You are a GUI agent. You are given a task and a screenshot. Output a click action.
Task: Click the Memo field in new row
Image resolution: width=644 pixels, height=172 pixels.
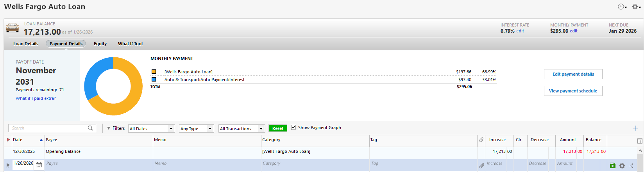click(x=207, y=165)
